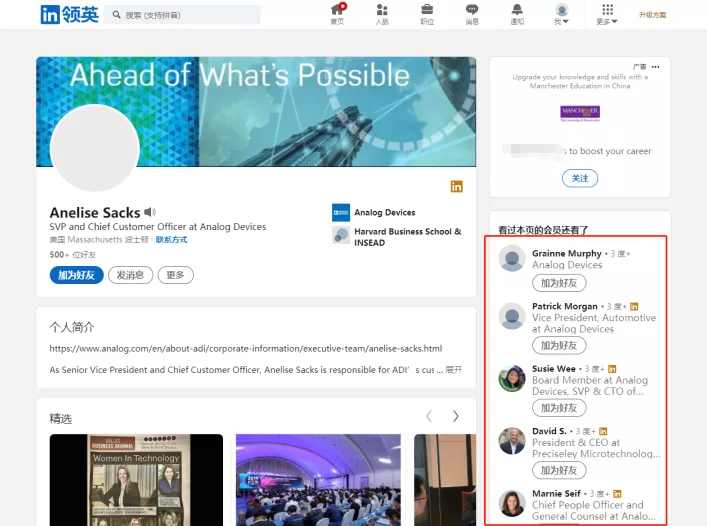Open 联系方式 contact info link
The image size is (707, 526).
pos(171,239)
